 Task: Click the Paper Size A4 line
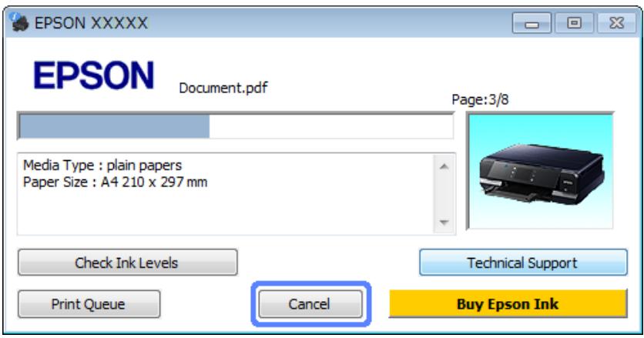(115, 182)
